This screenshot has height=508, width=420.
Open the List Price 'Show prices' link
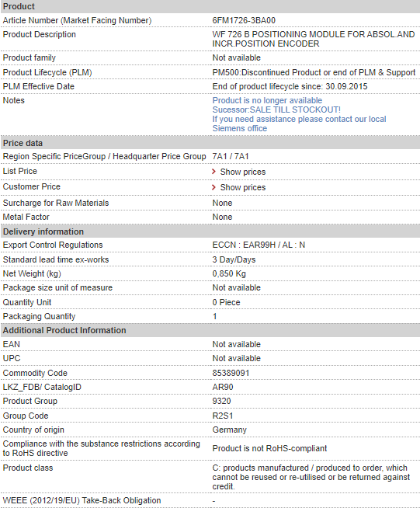243,172
